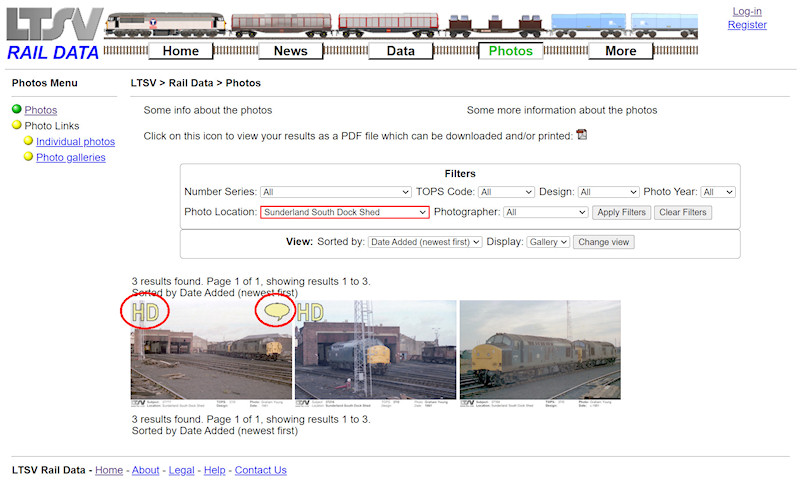
Task: Click footer Contact Us link
Action: coord(261,470)
